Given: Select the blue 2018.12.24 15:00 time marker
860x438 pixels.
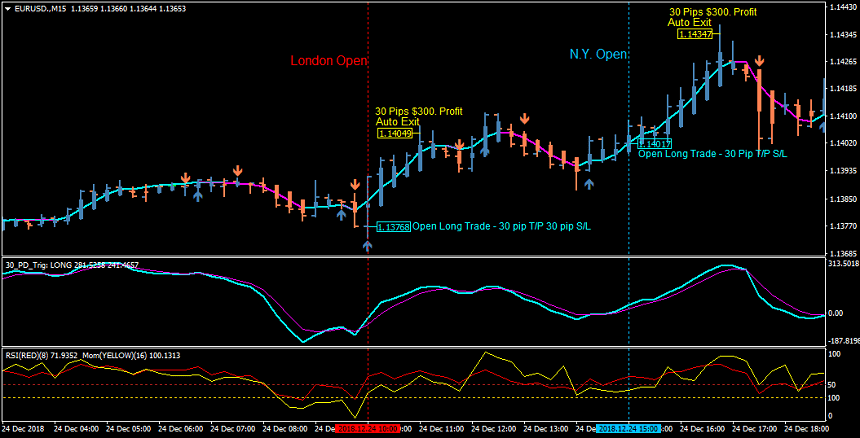Looking at the screenshot, I should pos(628,428).
